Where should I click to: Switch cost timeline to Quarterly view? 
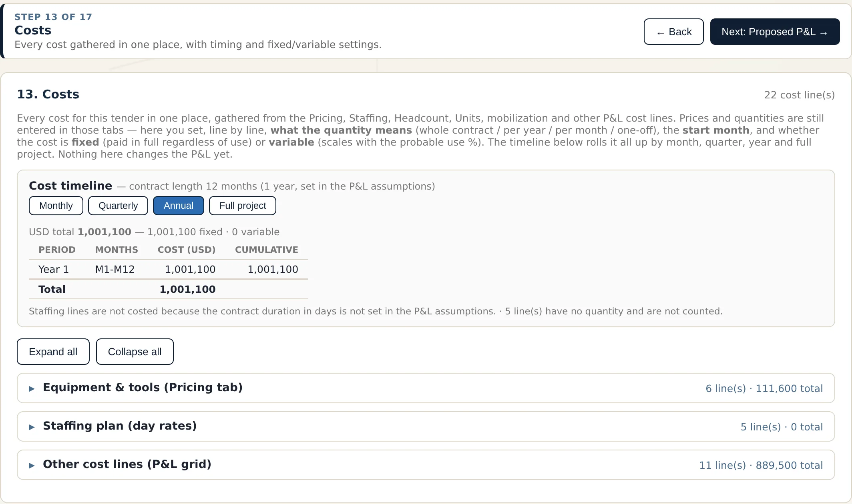pos(118,206)
